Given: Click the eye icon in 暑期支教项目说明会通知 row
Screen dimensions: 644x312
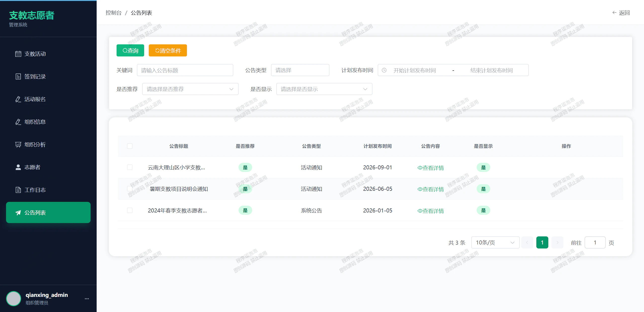Looking at the screenshot, I should pyautogui.click(x=420, y=189).
